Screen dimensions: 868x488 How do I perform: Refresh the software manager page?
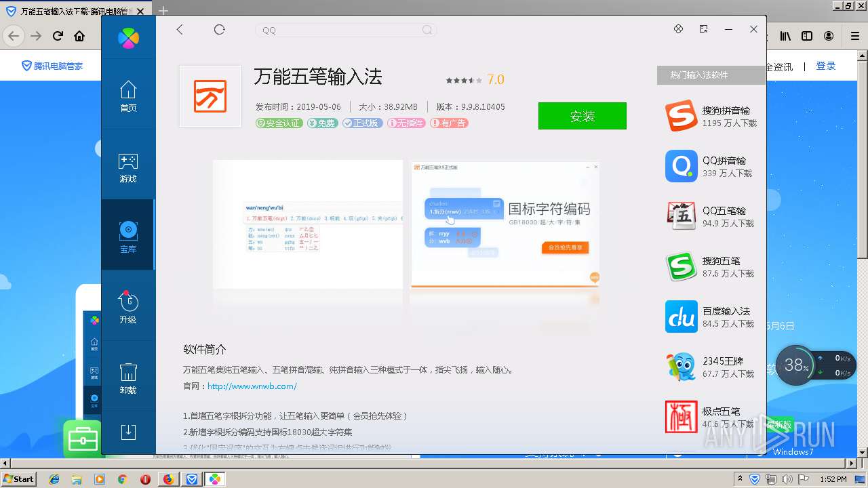pos(219,29)
